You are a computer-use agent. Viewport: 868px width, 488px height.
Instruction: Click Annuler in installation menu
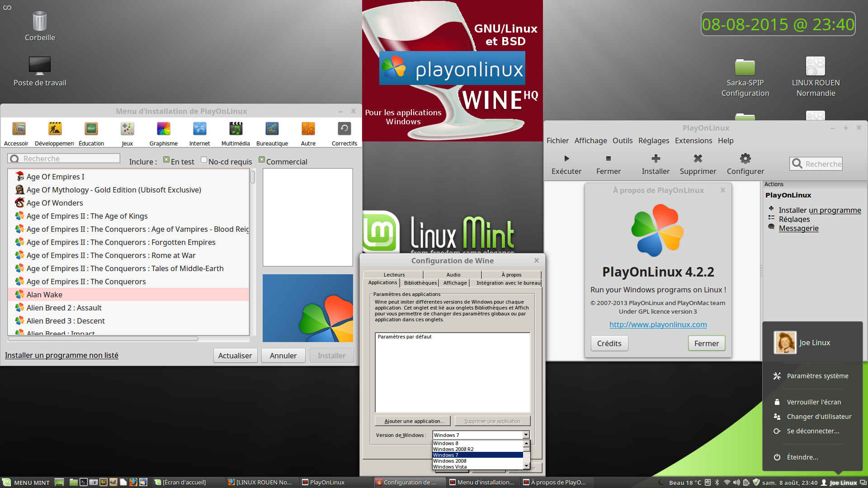(x=283, y=356)
